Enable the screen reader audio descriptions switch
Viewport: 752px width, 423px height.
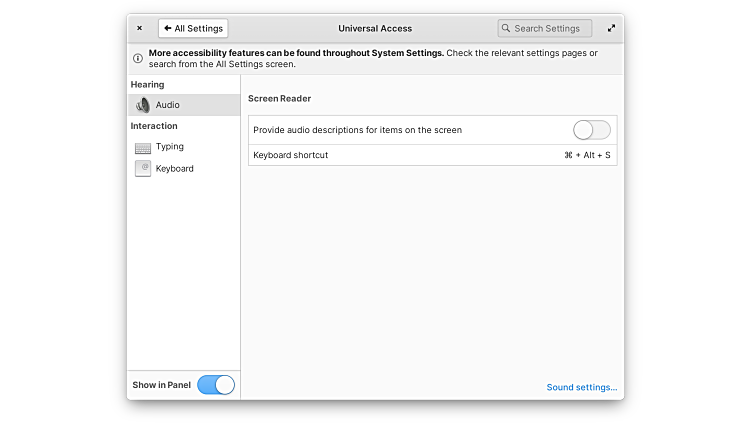[x=591, y=130]
